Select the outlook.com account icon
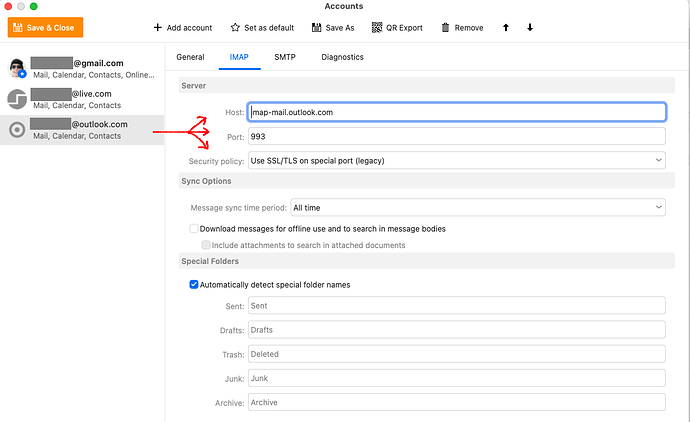This screenshot has height=422, width=690. click(17, 130)
